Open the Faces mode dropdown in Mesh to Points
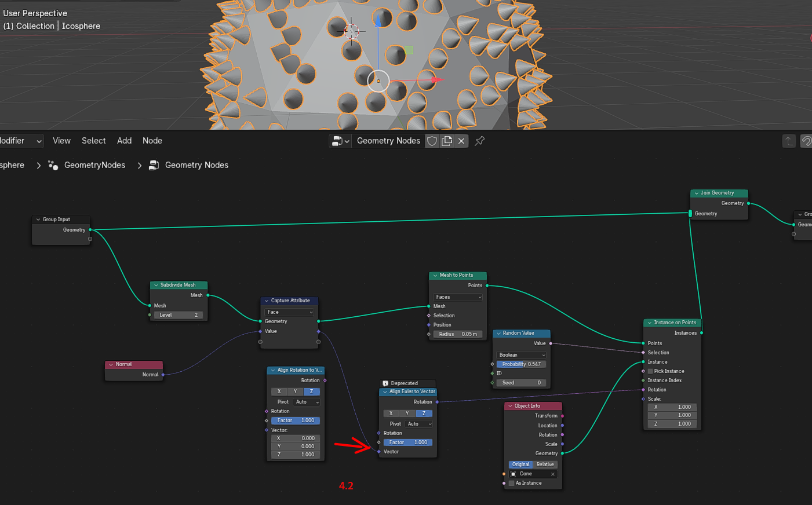The height and width of the screenshot is (505, 812). (458, 297)
